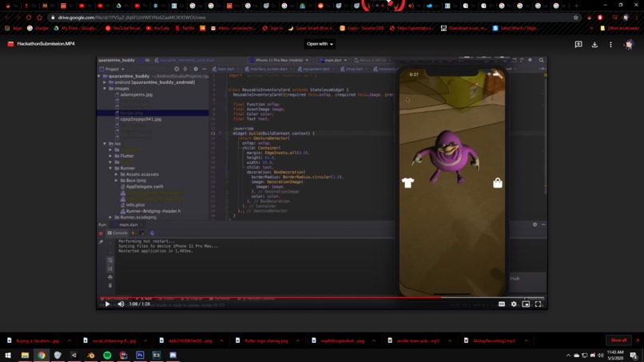
Task: Go to Chrome home page icon
Action: [x=39, y=18]
